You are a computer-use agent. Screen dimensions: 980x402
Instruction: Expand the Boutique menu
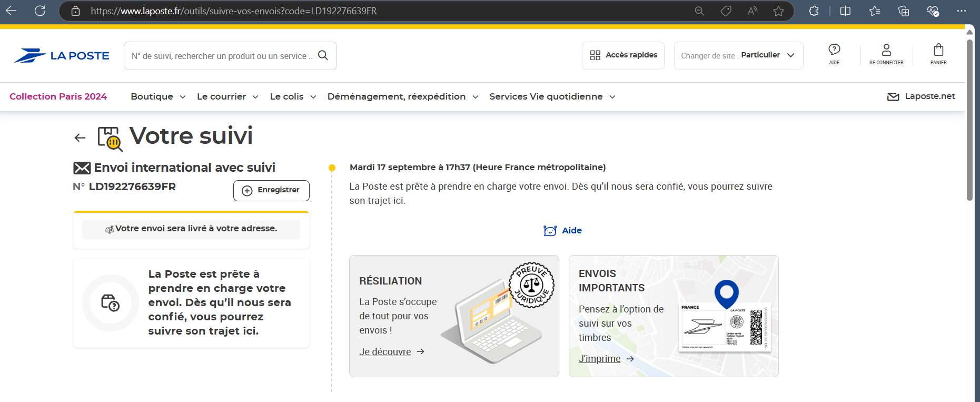pyautogui.click(x=158, y=96)
